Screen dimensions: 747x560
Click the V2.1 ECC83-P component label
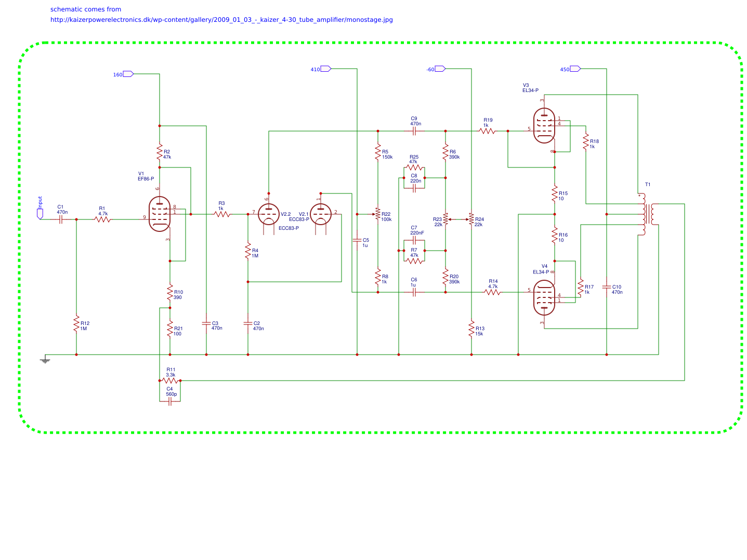[304, 213]
